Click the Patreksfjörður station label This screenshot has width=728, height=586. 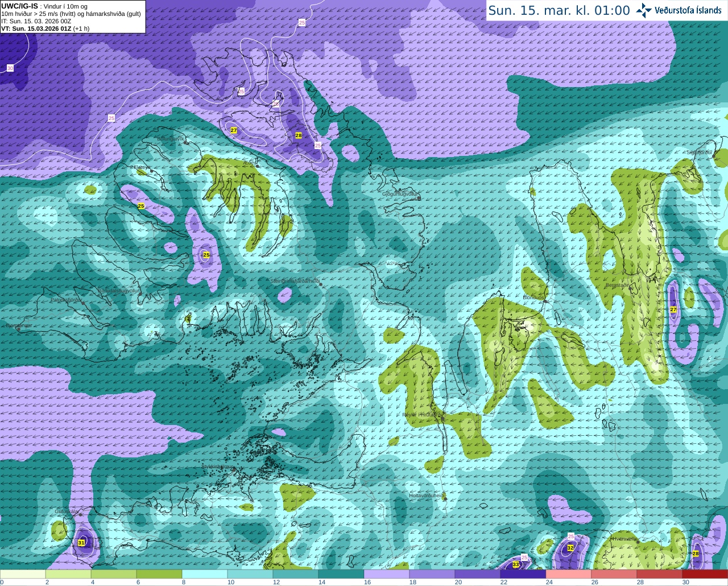coord(67,299)
